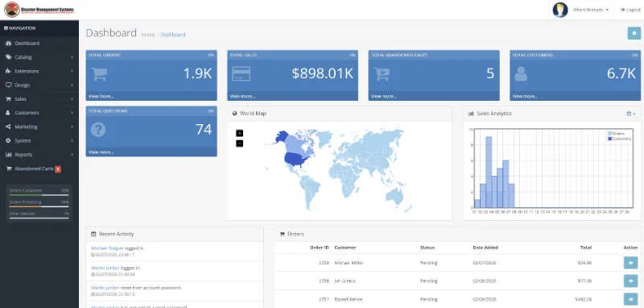Image resolution: width=644 pixels, height=308 pixels.
Task: Zoom in on the World Map
Action: [239, 133]
